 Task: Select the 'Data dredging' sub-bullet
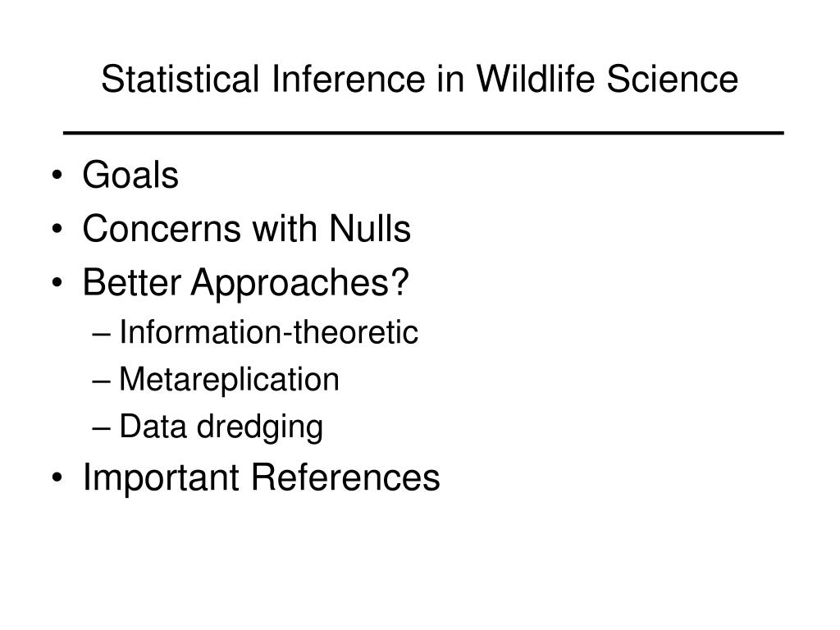221,427
